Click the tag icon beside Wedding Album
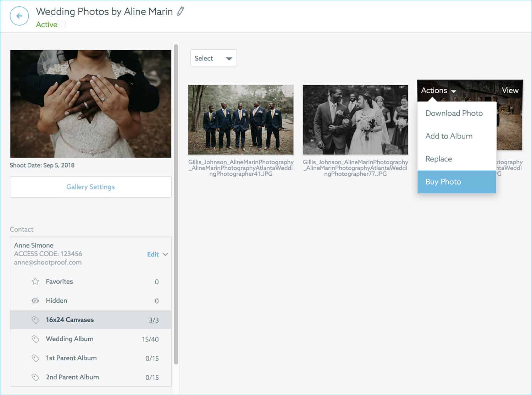532x395 pixels. coord(35,339)
